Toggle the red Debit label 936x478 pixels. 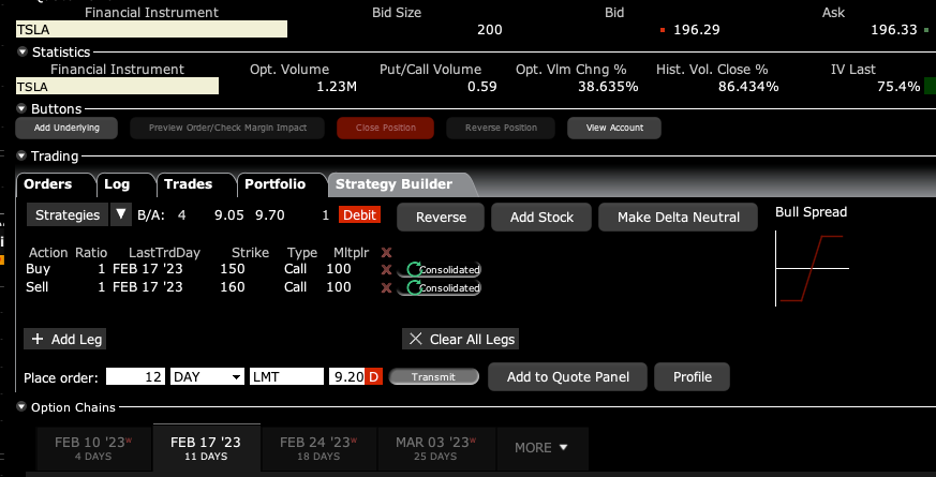360,215
